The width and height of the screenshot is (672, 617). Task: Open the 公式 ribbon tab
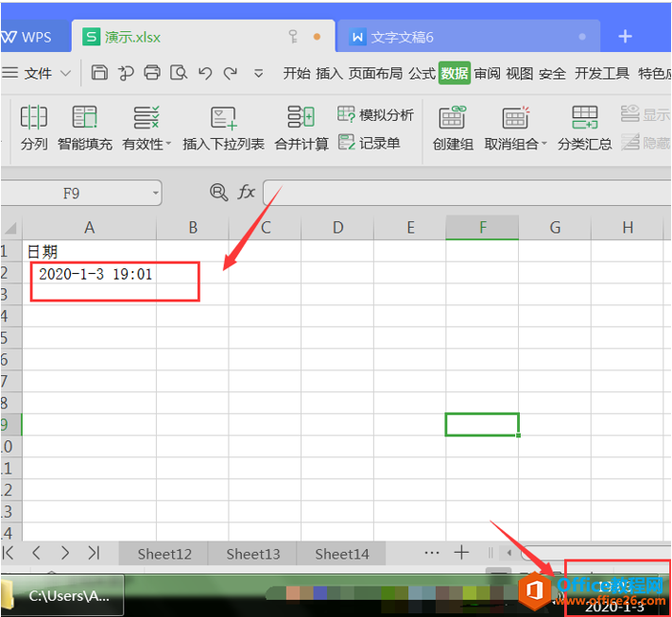click(422, 74)
